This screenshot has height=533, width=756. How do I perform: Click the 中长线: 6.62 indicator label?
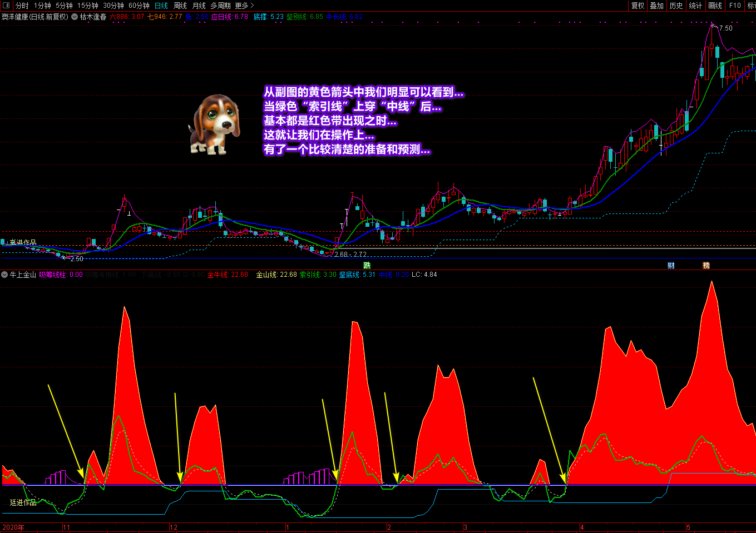pyautogui.click(x=344, y=17)
